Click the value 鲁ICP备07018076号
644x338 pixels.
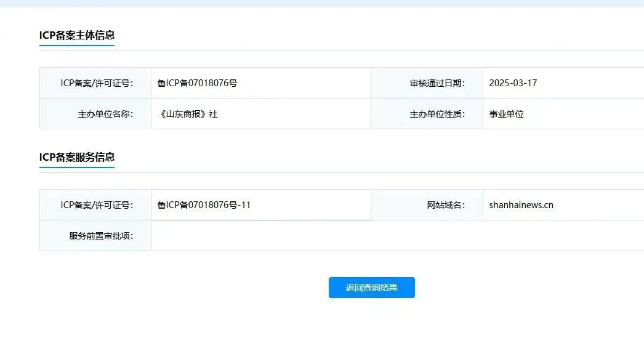coord(197,83)
